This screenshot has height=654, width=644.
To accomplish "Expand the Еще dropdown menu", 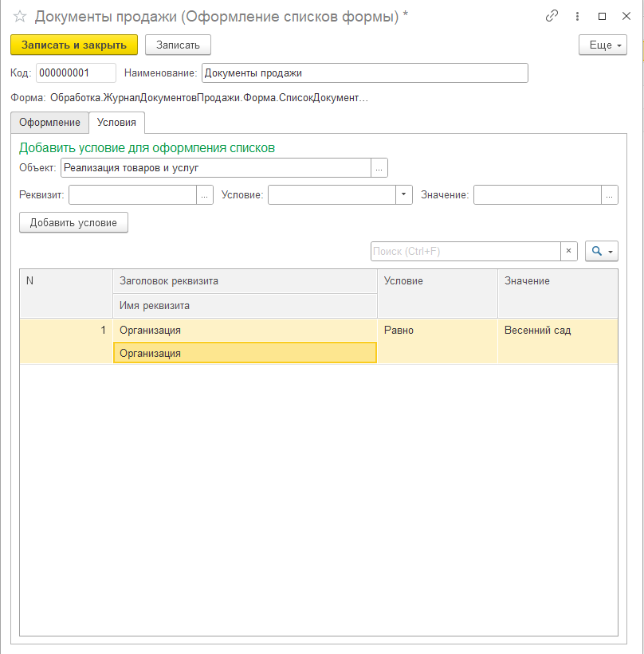I will click(603, 45).
